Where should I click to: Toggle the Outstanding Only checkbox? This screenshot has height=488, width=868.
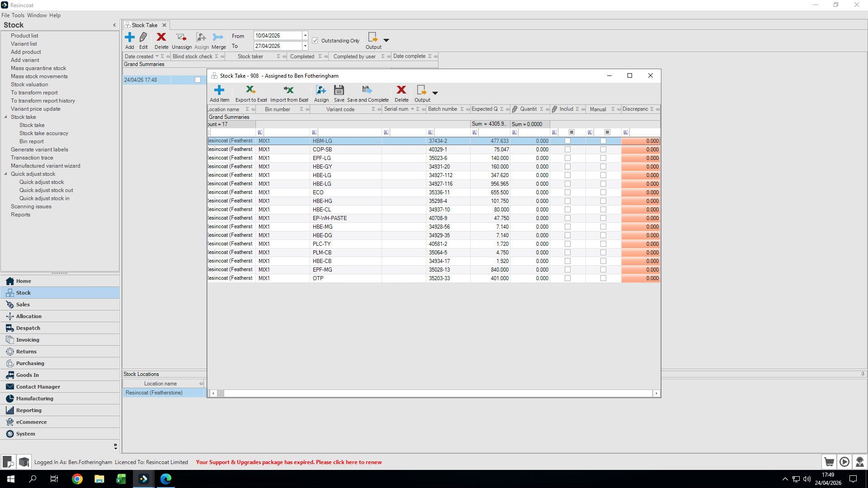pyautogui.click(x=315, y=41)
